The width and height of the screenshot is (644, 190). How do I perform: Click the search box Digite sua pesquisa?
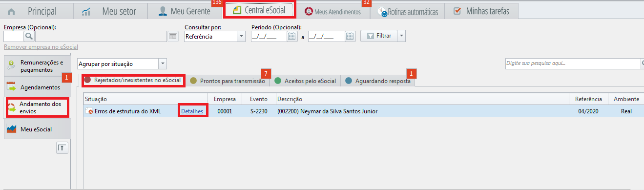coord(573,63)
